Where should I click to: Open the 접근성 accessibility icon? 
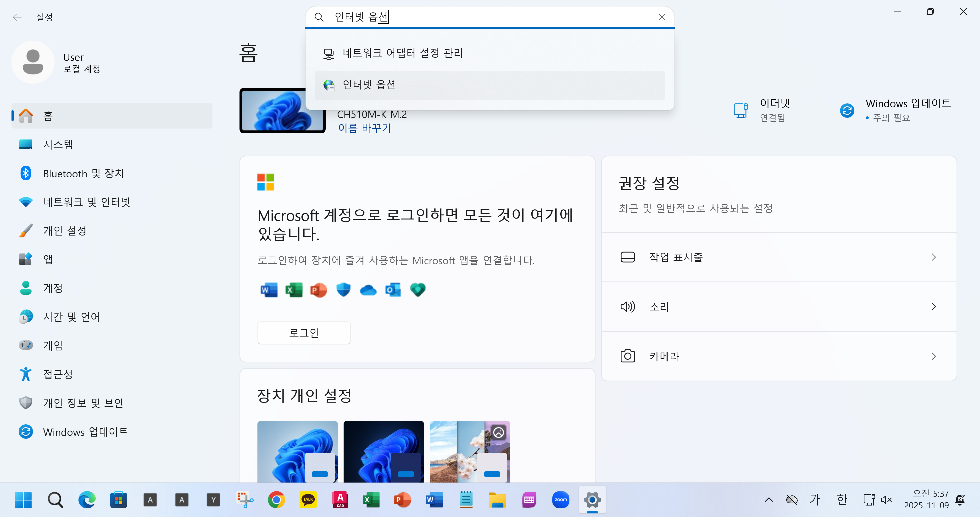coord(26,374)
